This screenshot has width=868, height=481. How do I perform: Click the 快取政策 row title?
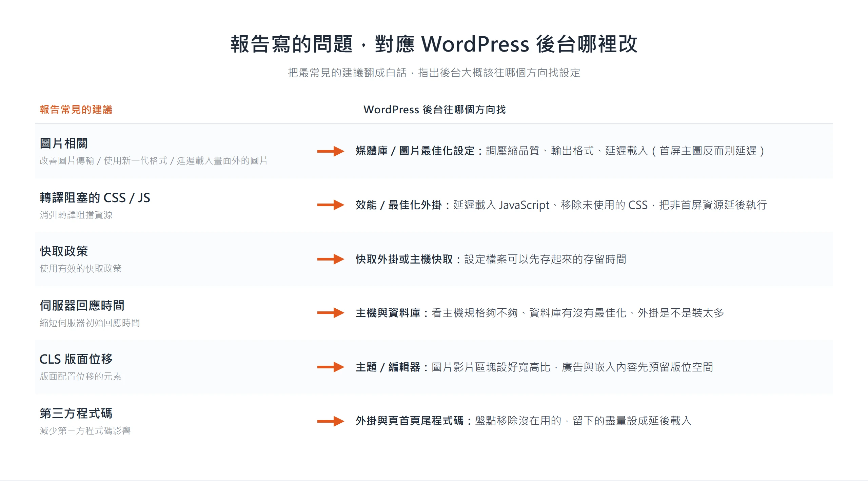64,251
